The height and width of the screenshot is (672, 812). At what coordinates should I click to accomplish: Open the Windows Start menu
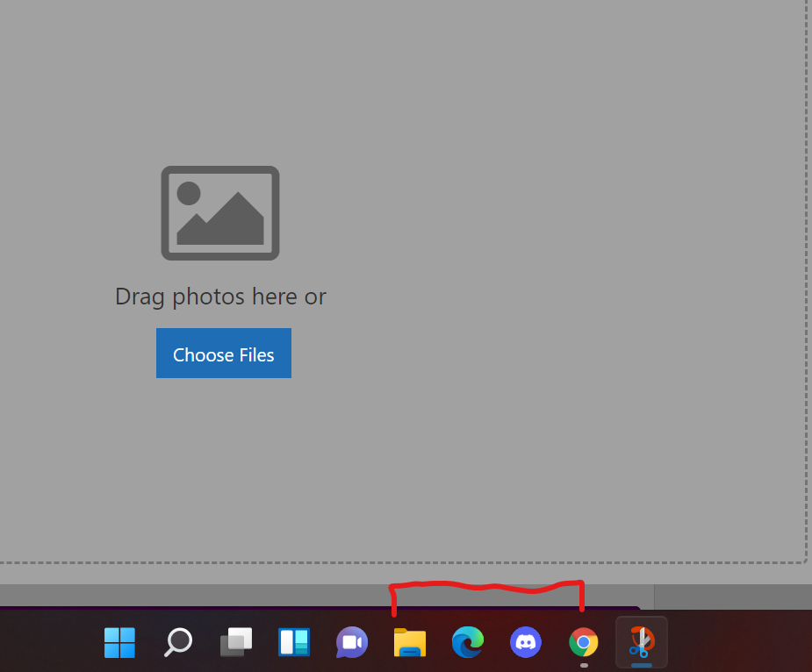(x=119, y=642)
